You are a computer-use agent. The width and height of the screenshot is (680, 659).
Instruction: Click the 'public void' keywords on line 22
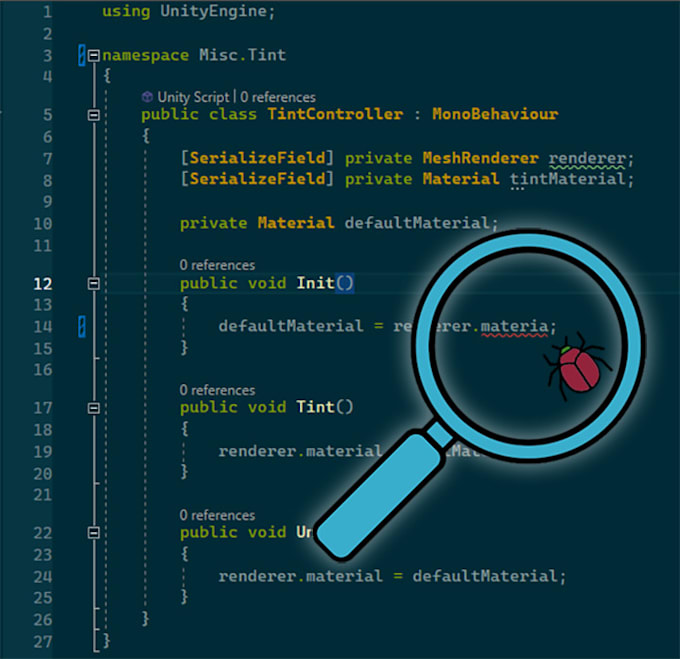pos(233,532)
